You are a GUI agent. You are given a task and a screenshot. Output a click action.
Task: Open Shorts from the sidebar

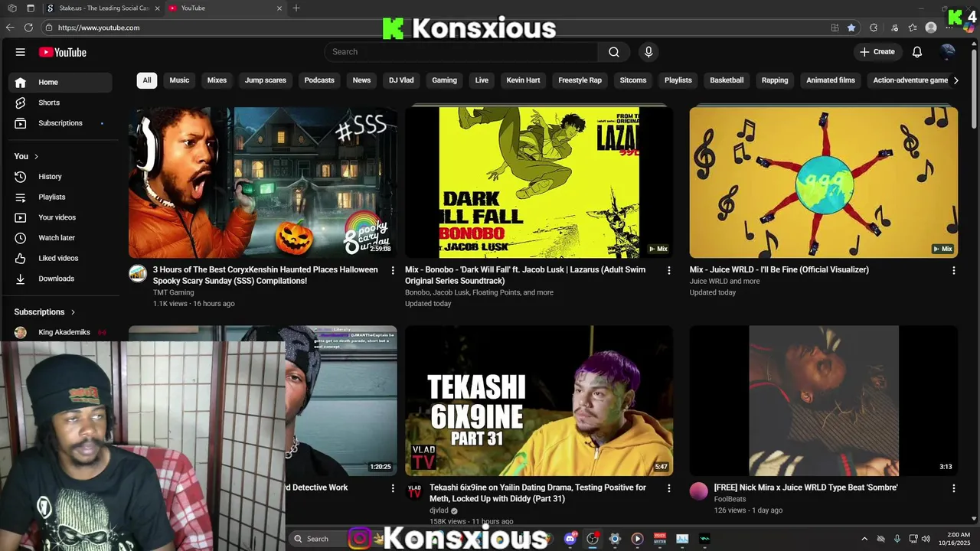point(60,103)
